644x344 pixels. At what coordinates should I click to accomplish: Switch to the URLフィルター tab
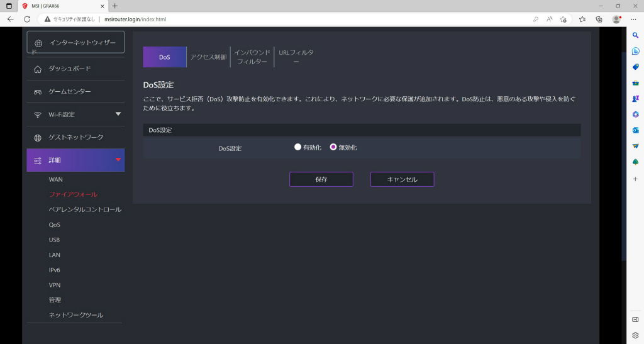pos(296,57)
